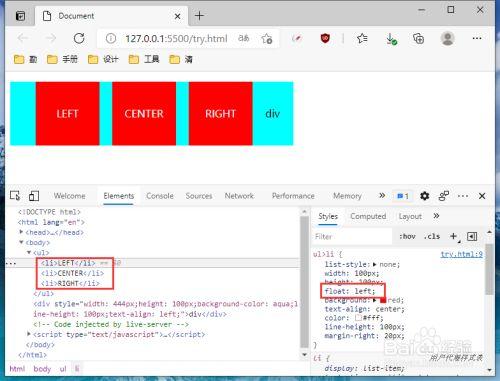Screen dimensions: 500x381
Task: Click the site info icon in address bar
Action: pyautogui.click(x=111, y=39)
